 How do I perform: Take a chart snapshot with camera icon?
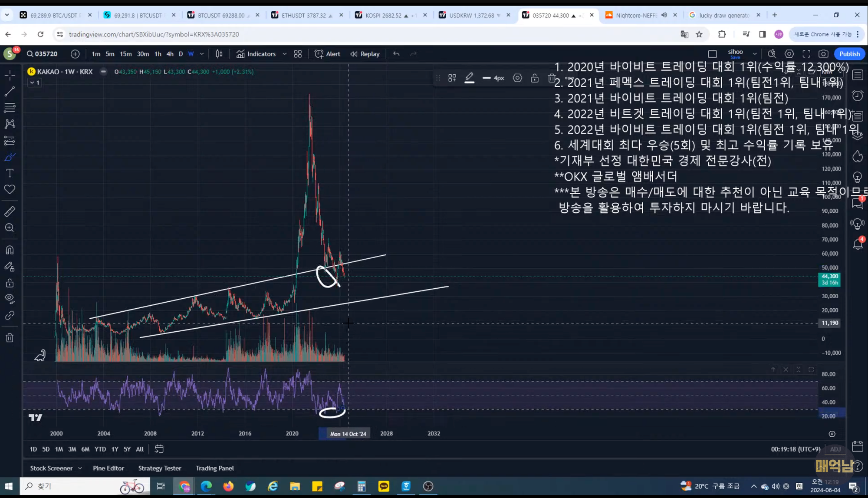point(823,54)
